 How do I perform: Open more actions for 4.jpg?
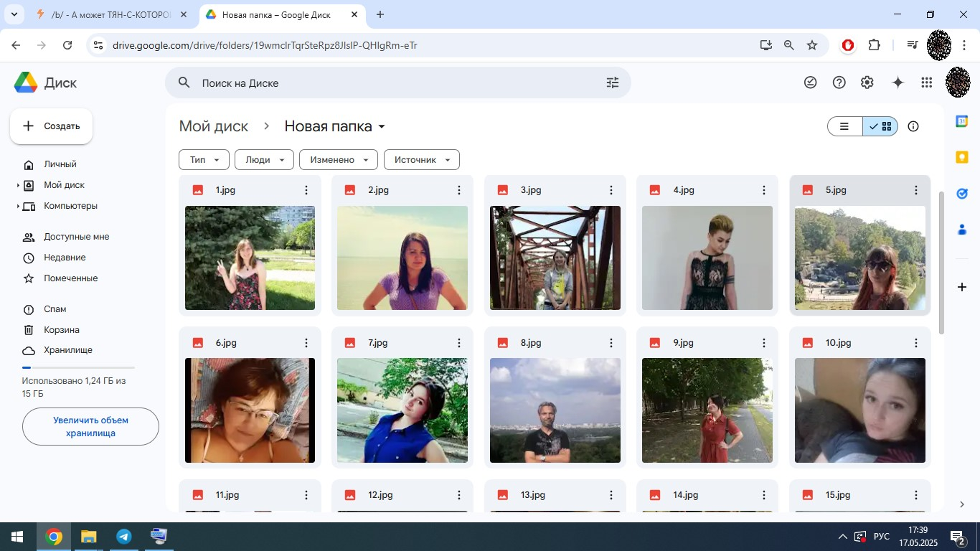click(764, 190)
